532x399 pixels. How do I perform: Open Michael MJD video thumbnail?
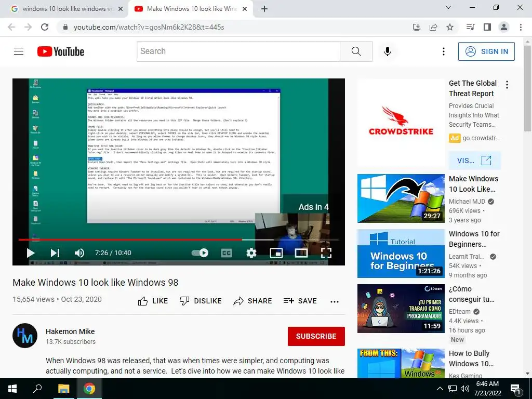pyautogui.click(x=401, y=198)
